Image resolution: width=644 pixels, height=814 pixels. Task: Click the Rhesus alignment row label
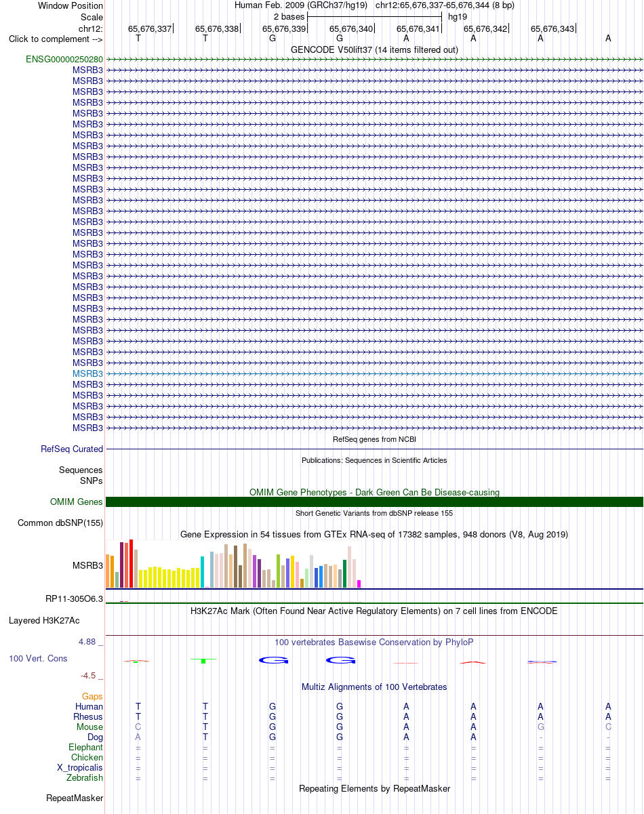[x=88, y=716]
